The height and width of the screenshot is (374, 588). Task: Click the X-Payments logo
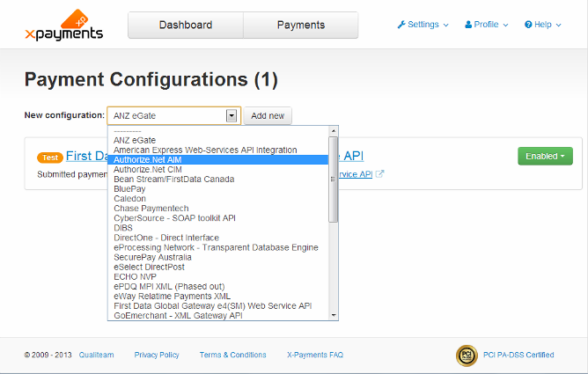coord(63,26)
